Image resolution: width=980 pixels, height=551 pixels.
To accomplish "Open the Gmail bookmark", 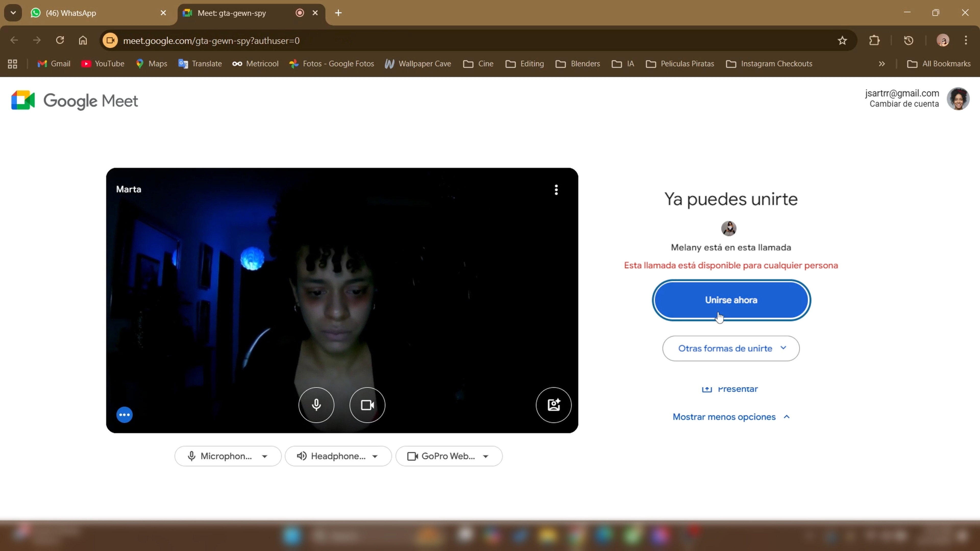I will (54, 64).
